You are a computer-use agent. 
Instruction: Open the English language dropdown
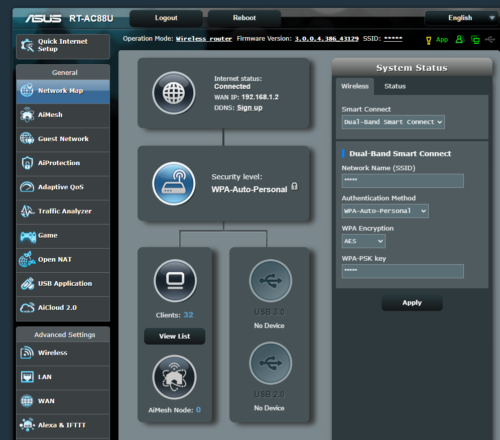(x=462, y=18)
